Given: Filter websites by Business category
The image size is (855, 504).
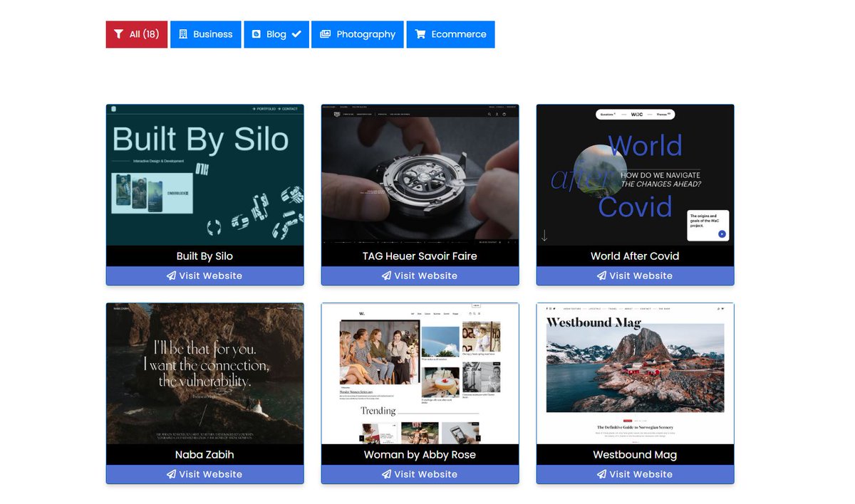Looking at the screenshot, I should [x=206, y=34].
